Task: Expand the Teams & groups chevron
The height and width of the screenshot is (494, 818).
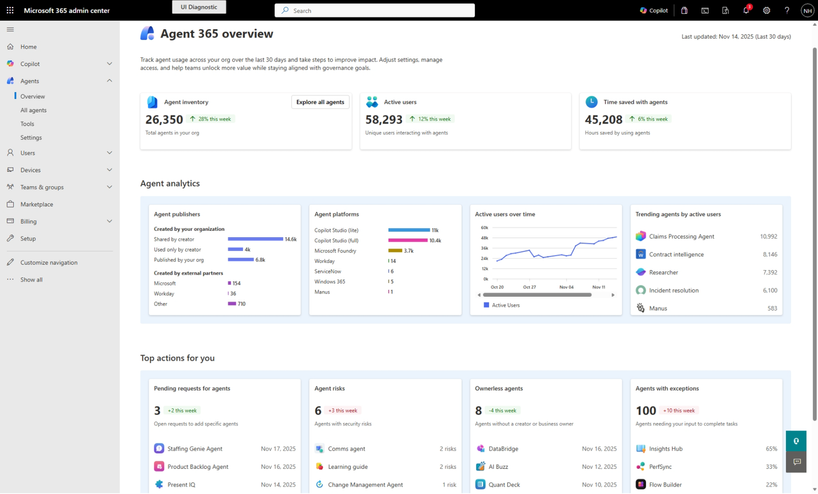Action: click(110, 187)
